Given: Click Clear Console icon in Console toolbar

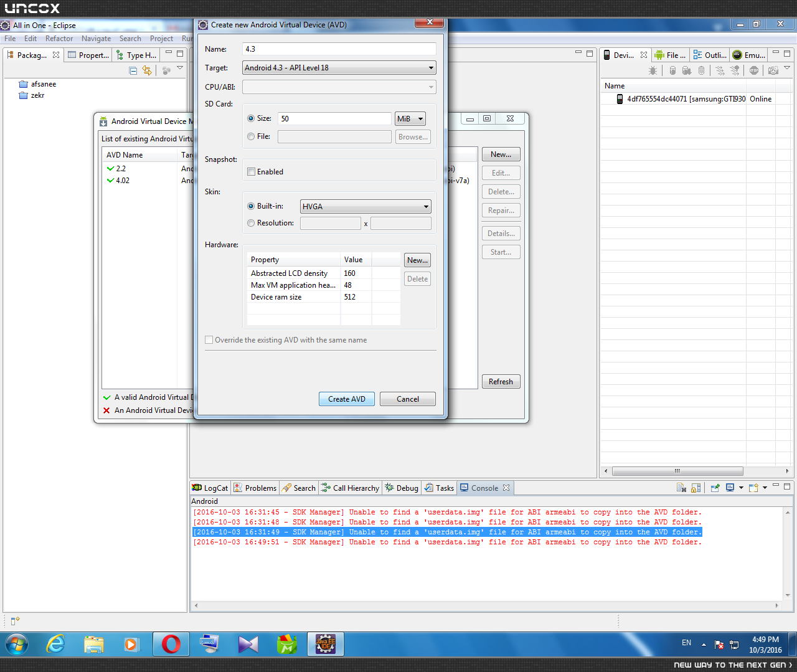Looking at the screenshot, I should click(x=681, y=488).
